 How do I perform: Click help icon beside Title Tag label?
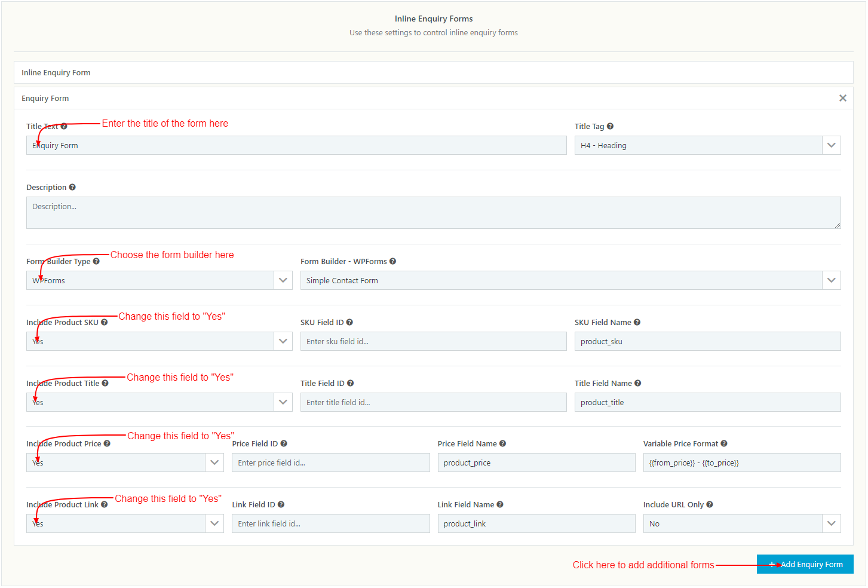pos(610,127)
